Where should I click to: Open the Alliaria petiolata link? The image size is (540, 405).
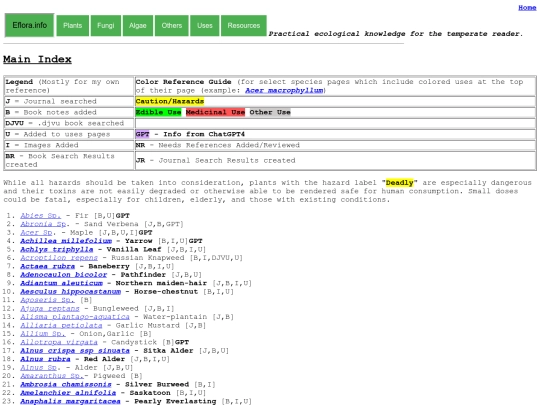61,325
